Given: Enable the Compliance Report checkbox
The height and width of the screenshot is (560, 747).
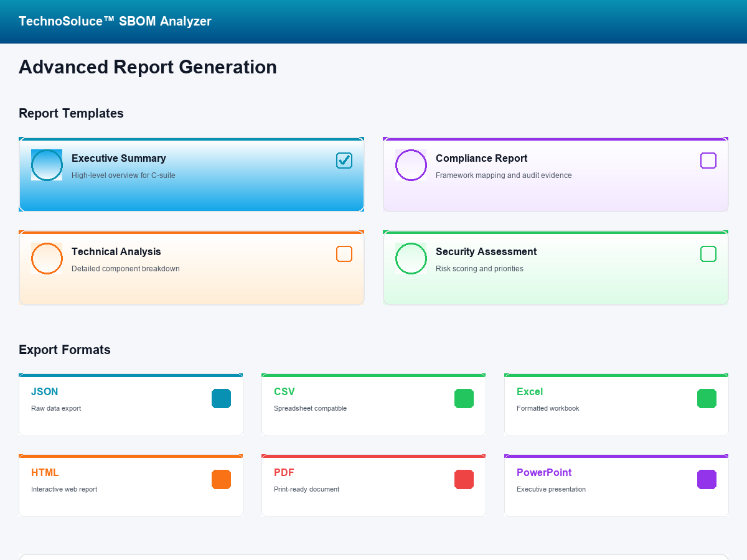Looking at the screenshot, I should pos(708,161).
